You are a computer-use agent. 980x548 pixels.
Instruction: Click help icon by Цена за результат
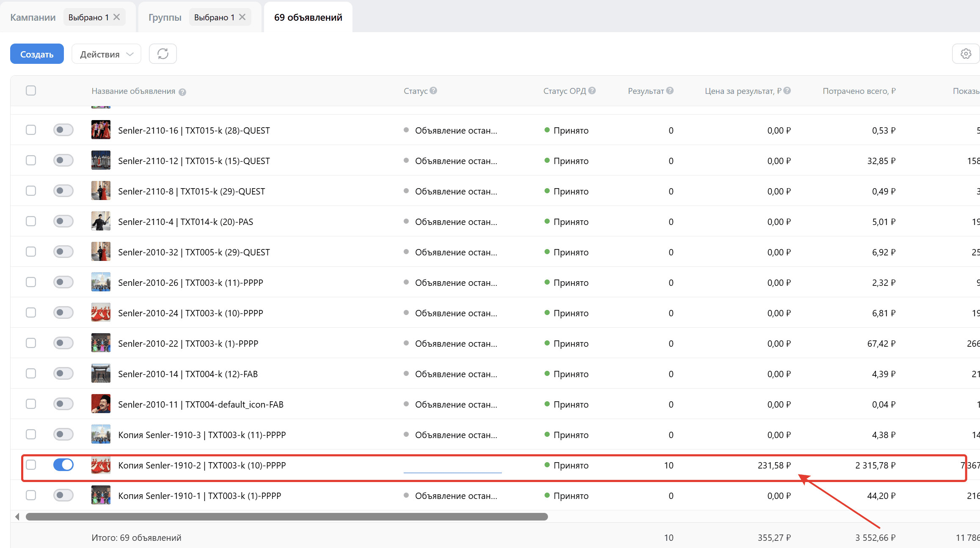pos(787,90)
